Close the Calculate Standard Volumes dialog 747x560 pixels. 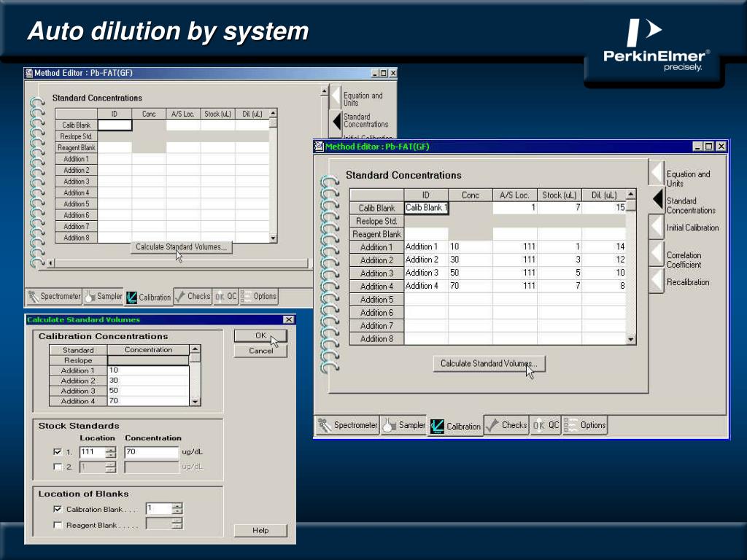click(x=288, y=319)
